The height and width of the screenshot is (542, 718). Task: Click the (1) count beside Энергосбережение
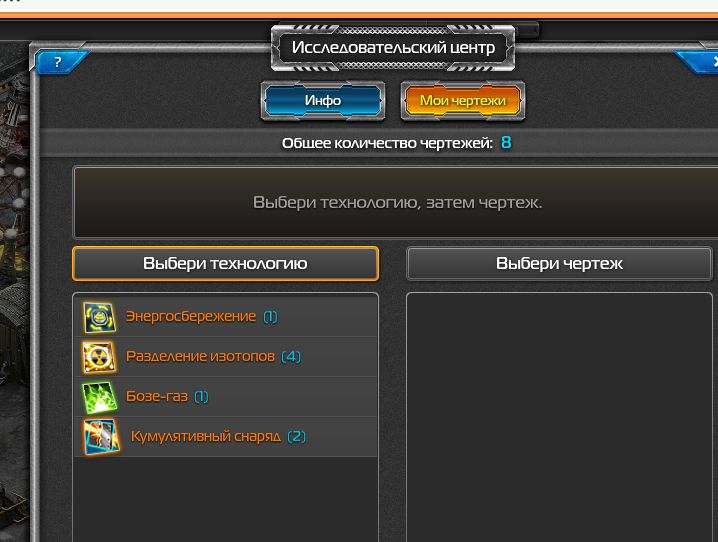[x=270, y=317]
